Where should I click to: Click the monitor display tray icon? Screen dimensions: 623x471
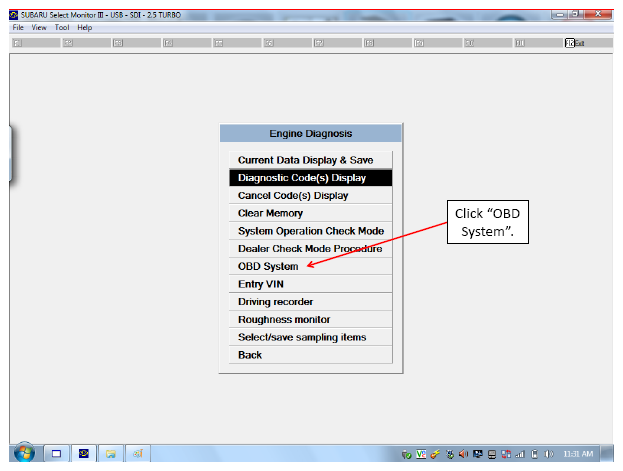[x=478, y=454]
